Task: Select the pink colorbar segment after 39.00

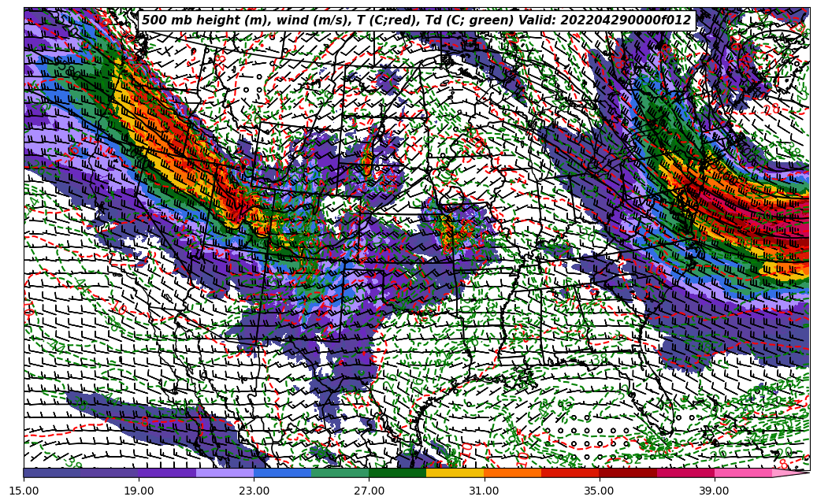Action: pyautogui.click(x=742, y=472)
